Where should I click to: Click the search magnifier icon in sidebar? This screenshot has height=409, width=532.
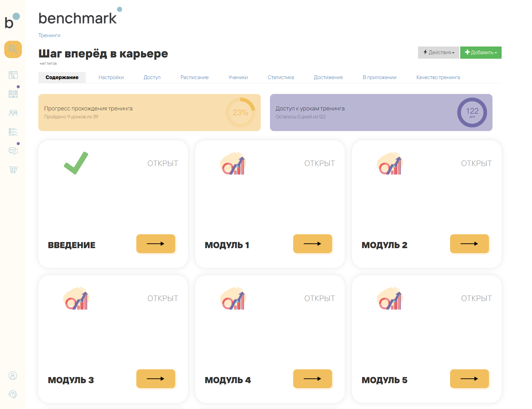[13, 49]
